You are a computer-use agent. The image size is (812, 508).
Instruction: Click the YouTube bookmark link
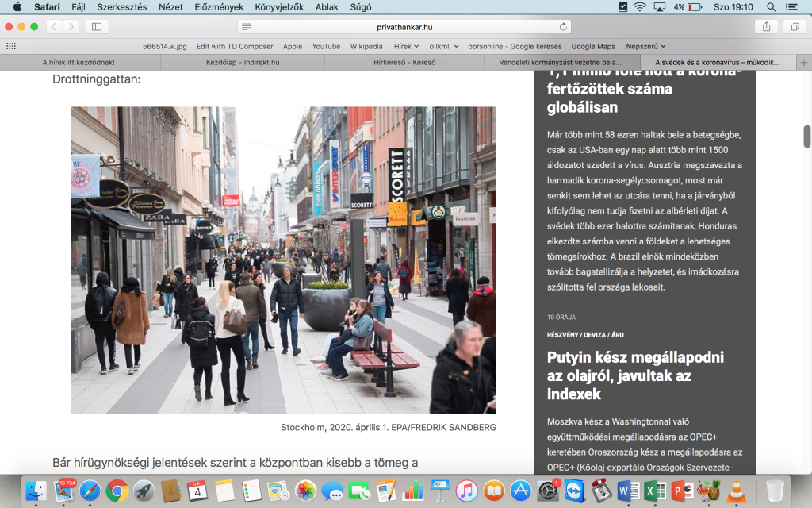point(326,46)
